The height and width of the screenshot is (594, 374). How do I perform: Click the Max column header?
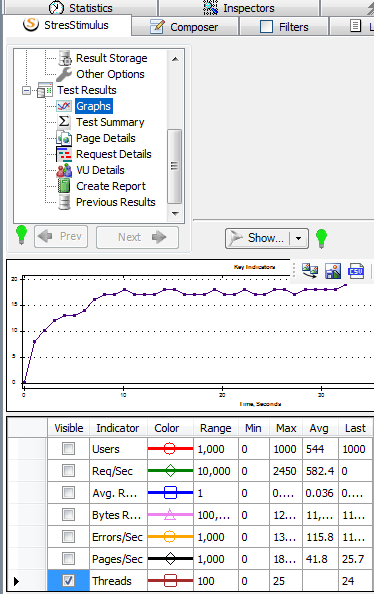point(286,428)
